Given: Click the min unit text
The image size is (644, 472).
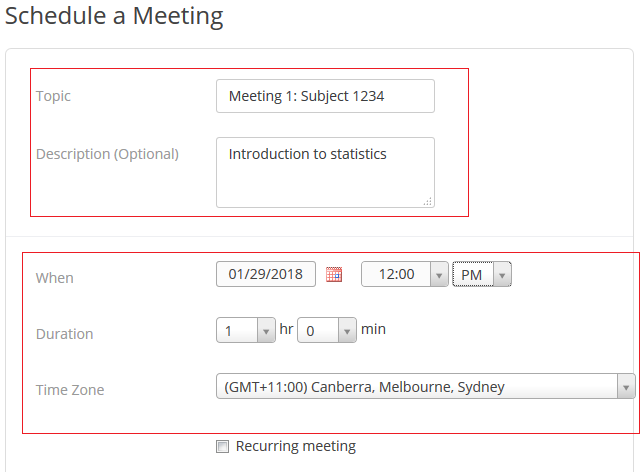Looking at the screenshot, I should pyautogui.click(x=373, y=329).
